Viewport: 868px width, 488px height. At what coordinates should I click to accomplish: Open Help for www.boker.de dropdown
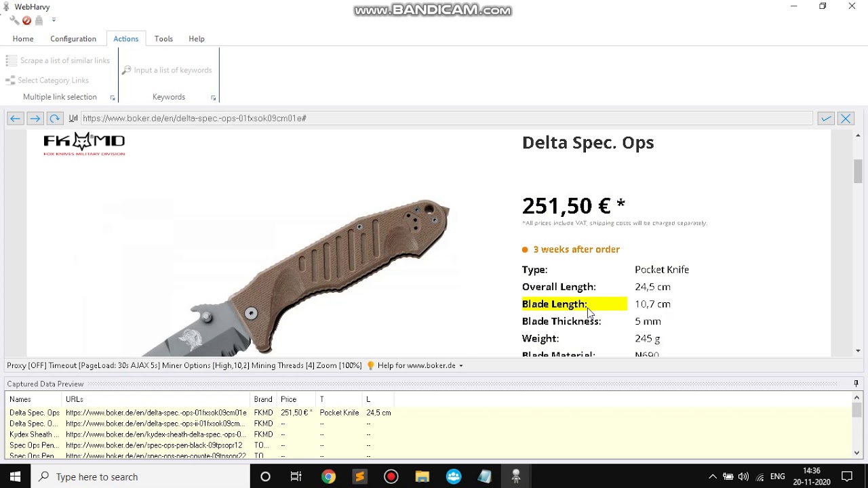[420, 365]
